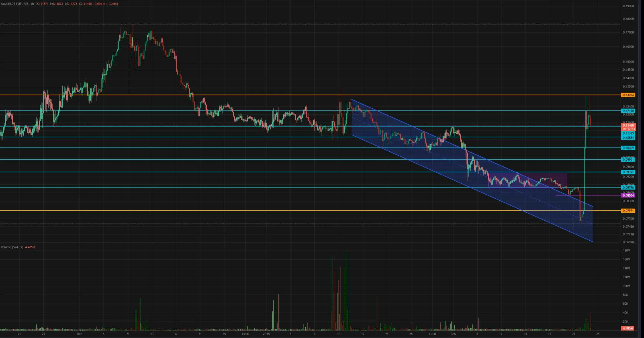Click the 0.08300 price axis tick

coord(628,201)
